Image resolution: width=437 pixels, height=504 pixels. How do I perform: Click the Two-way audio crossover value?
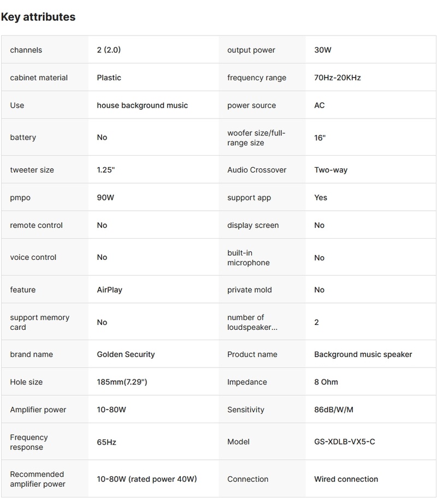(x=330, y=170)
